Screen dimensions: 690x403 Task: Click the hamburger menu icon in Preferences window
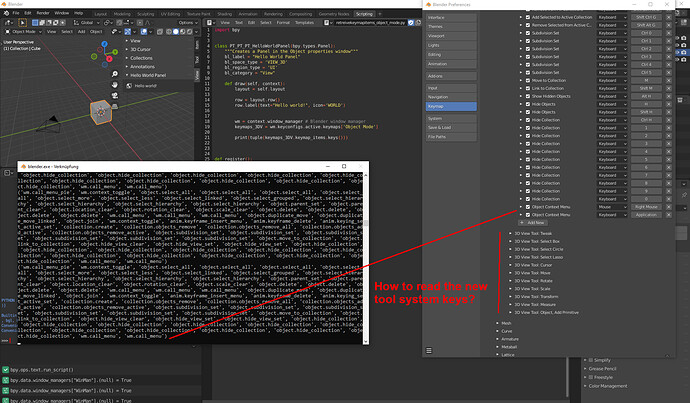tap(429, 351)
